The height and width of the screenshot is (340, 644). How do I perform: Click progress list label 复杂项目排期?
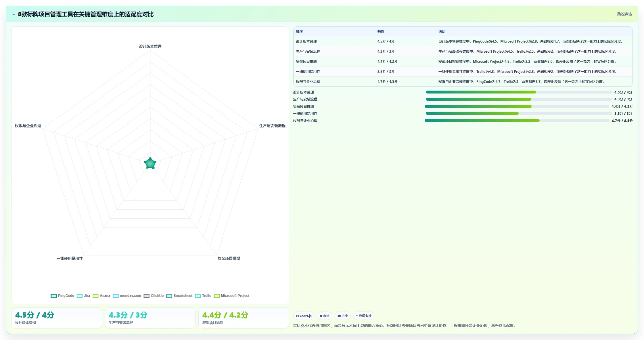[x=303, y=106]
